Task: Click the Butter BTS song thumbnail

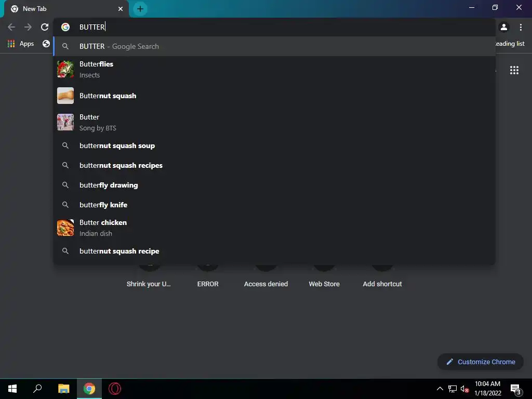Action: [65, 122]
